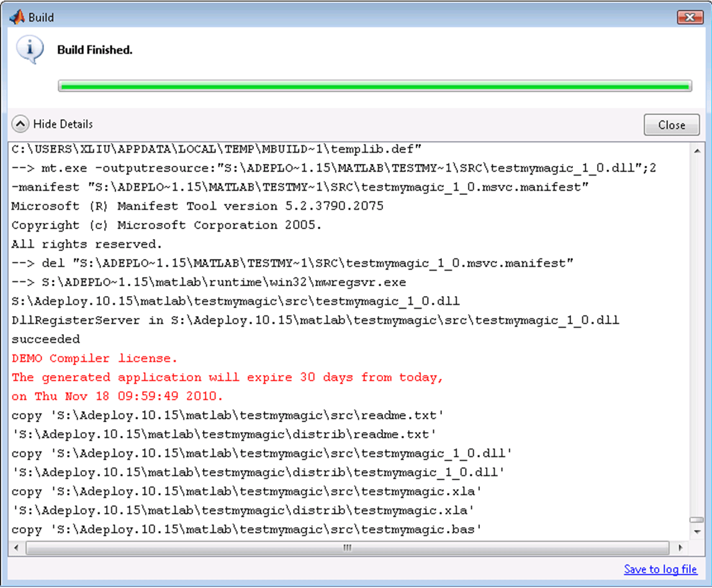Viewport: 712px width, 588px height.
Task: Click the 'copy' line for src\testmymagic.xla
Action: point(246,491)
